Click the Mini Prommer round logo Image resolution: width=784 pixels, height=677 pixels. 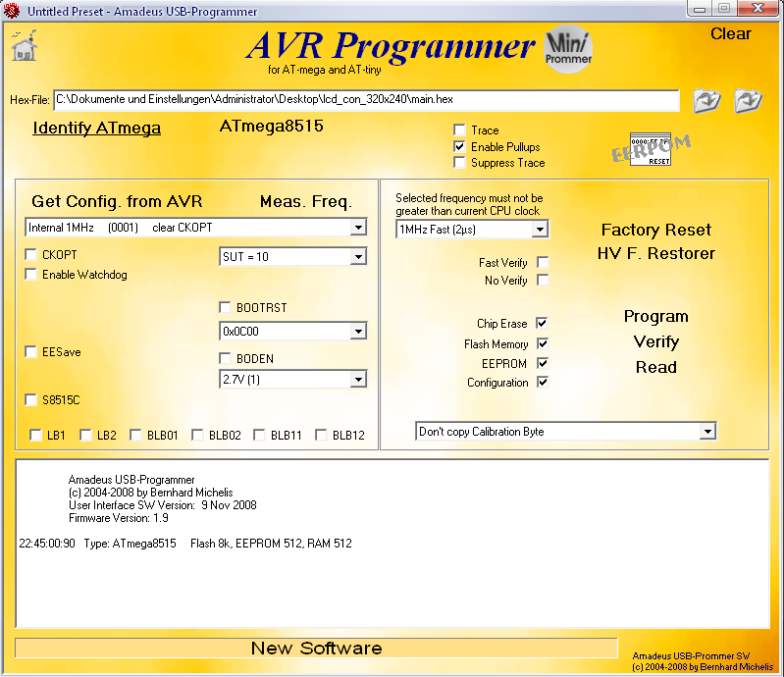pyautogui.click(x=568, y=49)
